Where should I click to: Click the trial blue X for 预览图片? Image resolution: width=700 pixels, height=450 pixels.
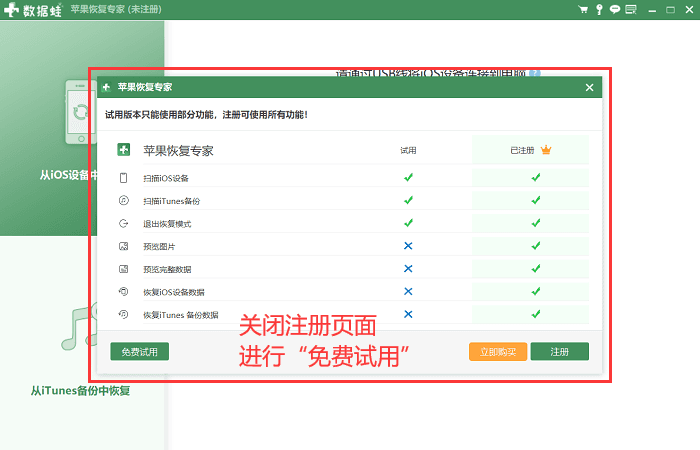(408, 246)
